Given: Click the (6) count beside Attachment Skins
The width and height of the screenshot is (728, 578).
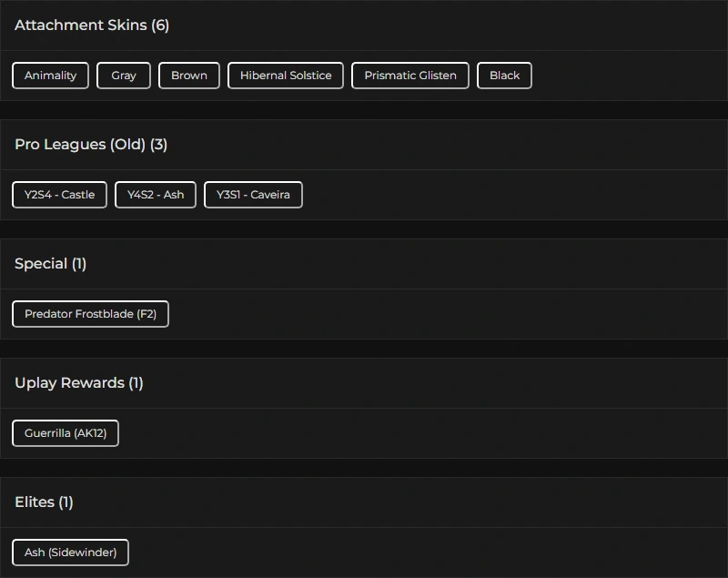Looking at the screenshot, I should (x=160, y=25).
